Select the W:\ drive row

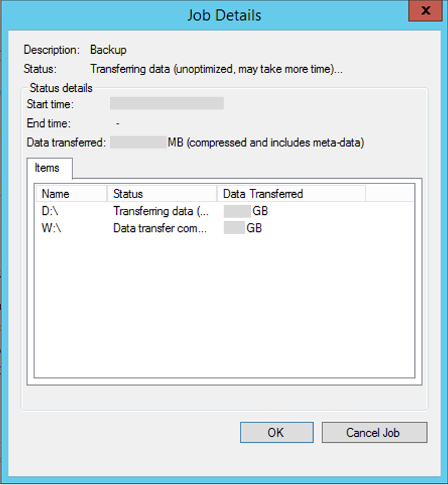coord(224,228)
